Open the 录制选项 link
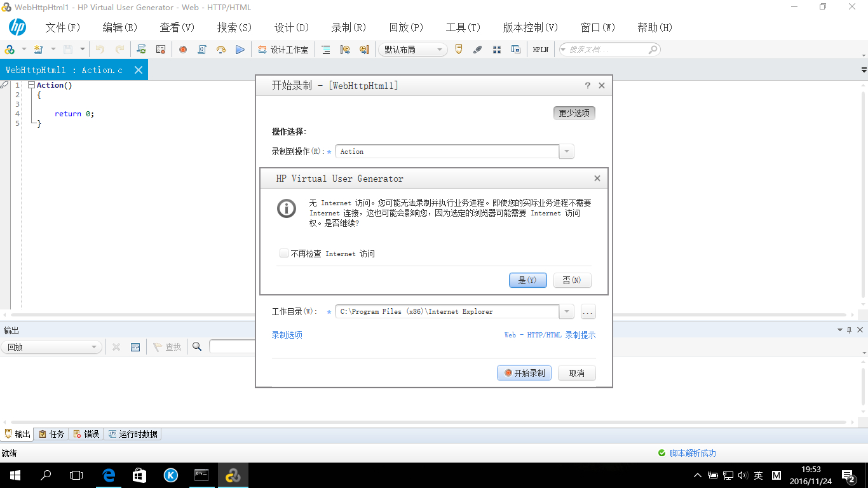This screenshot has height=488, width=868. tap(287, 335)
